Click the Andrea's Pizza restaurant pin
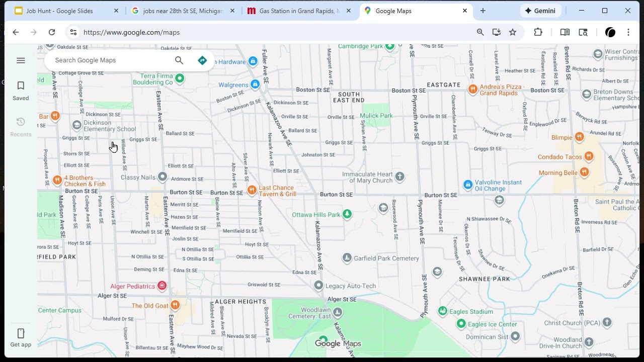The width and height of the screenshot is (644, 362). coord(472,89)
